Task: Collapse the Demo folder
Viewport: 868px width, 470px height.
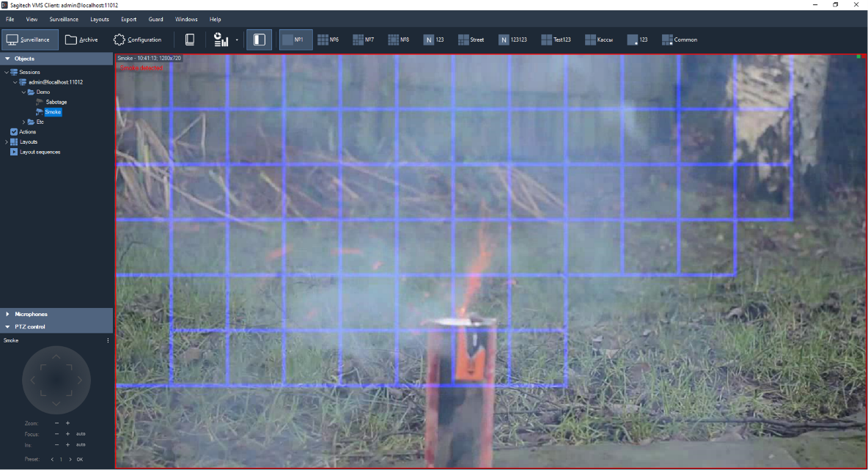Action: point(23,92)
